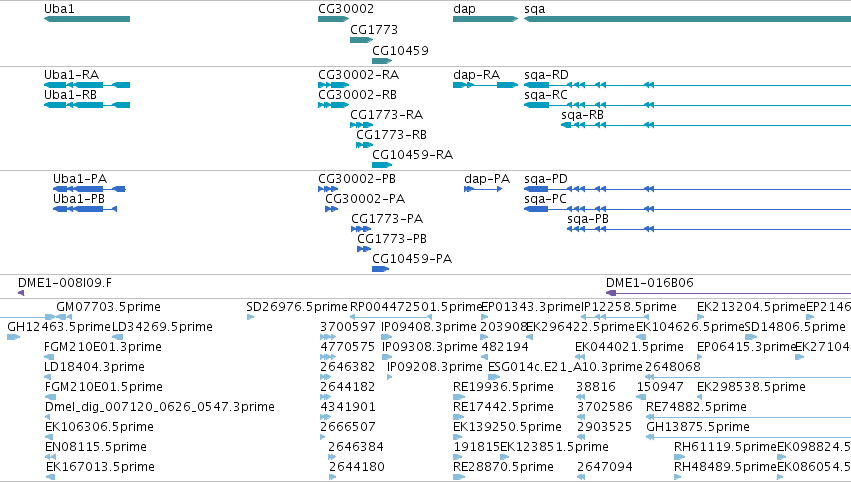Open the sqa-PD protein label
This screenshot has width=851, height=482.
coord(545,179)
